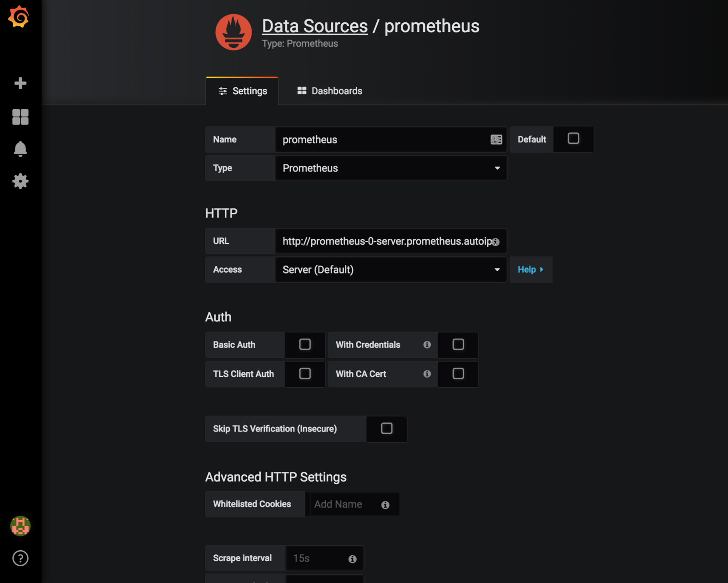Switch to the Settings tab
This screenshot has width=728, height=583.
coord(242,91)
